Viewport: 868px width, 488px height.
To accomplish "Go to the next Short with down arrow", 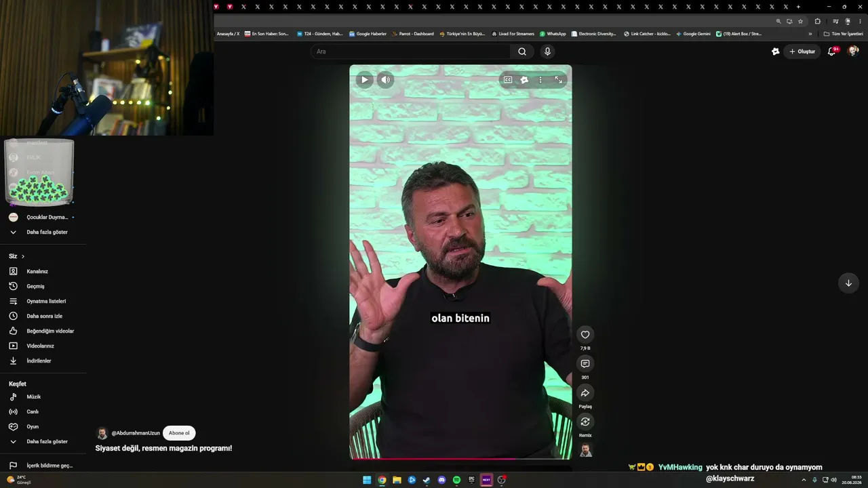I will click(x=848, y=283).
